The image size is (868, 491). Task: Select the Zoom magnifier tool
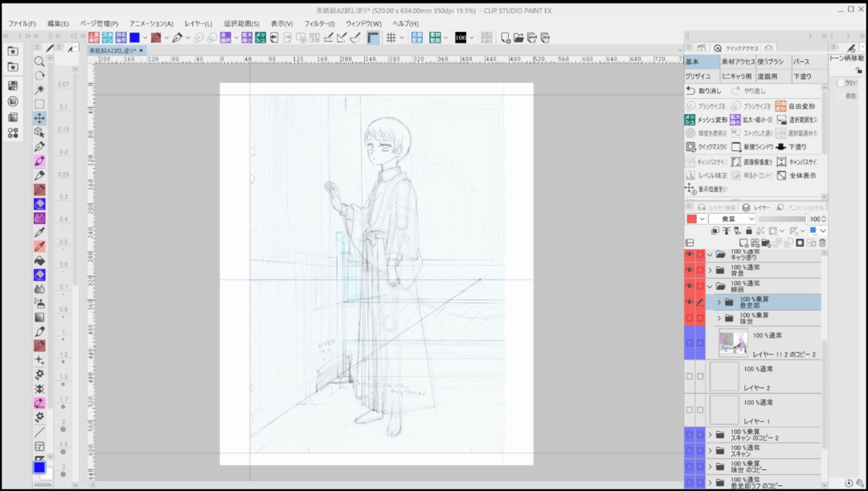coord(39,62)
